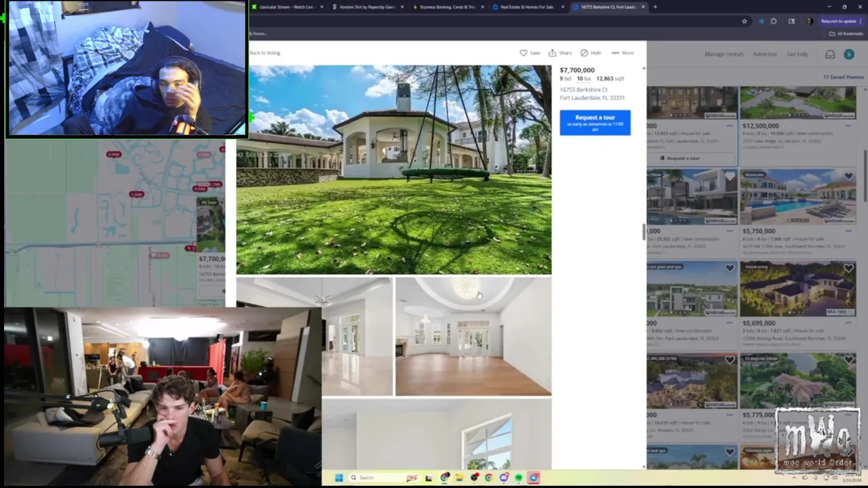Open options menu for the $5,750,000 listing
Screen dimensions: 868x488
tap(848, 231)
